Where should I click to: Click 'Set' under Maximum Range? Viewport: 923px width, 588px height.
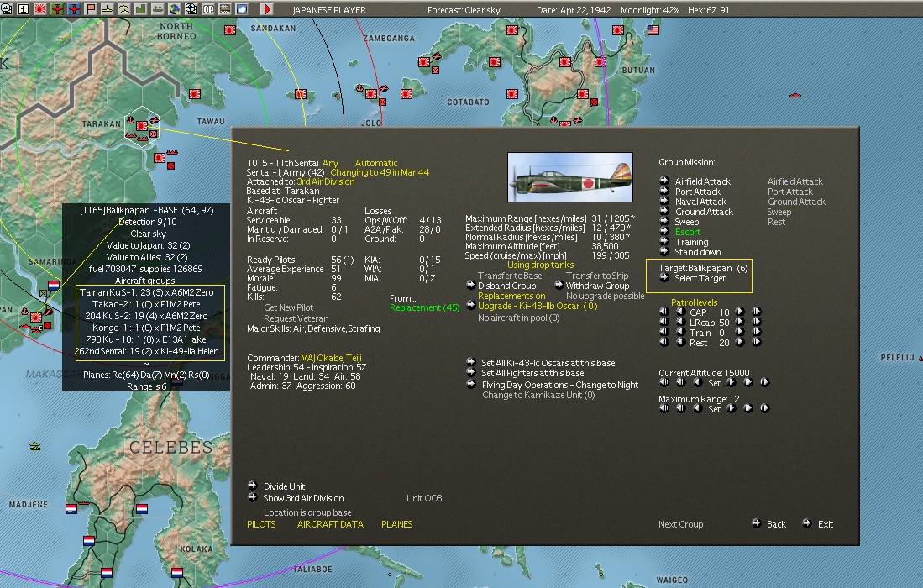click(x=714, y=409)
